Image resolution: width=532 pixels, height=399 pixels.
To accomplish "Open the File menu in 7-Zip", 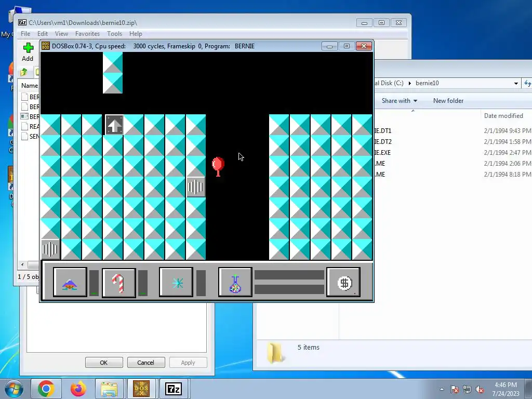I will 25,34.
